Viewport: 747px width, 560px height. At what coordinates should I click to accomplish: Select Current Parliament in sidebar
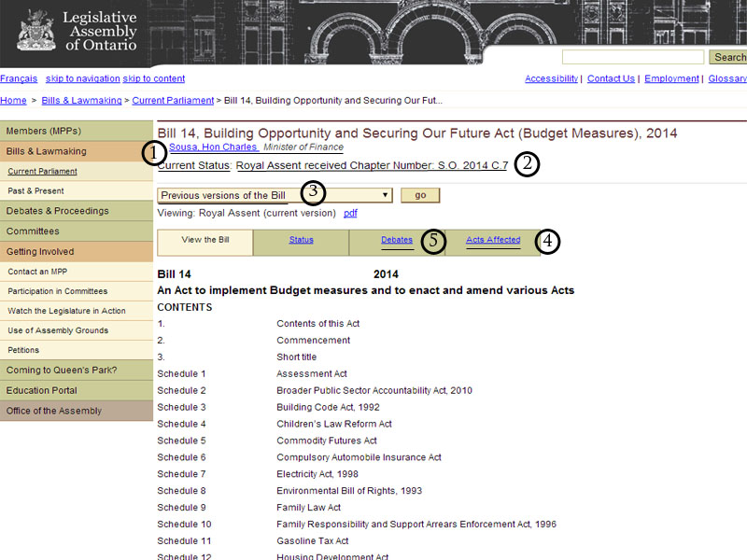click(77, 172)
